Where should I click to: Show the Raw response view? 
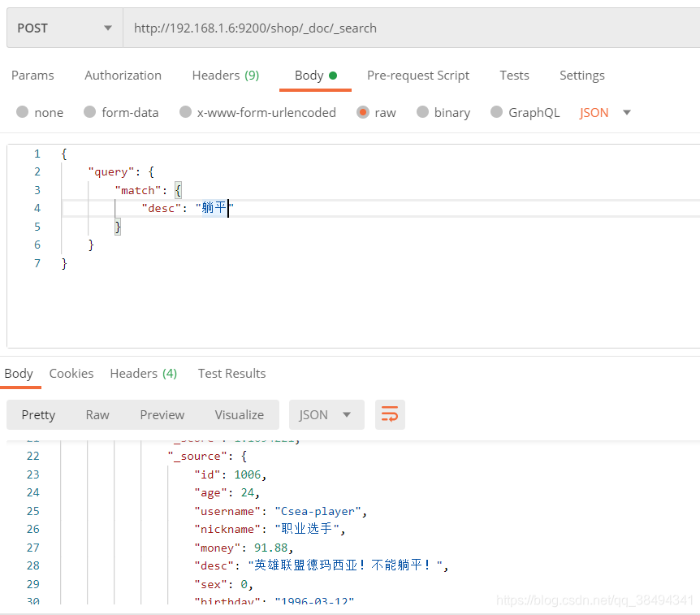97,414
